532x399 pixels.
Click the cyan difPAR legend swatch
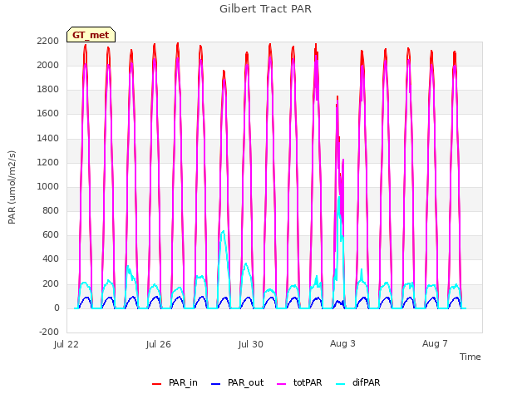pos(340,384)
